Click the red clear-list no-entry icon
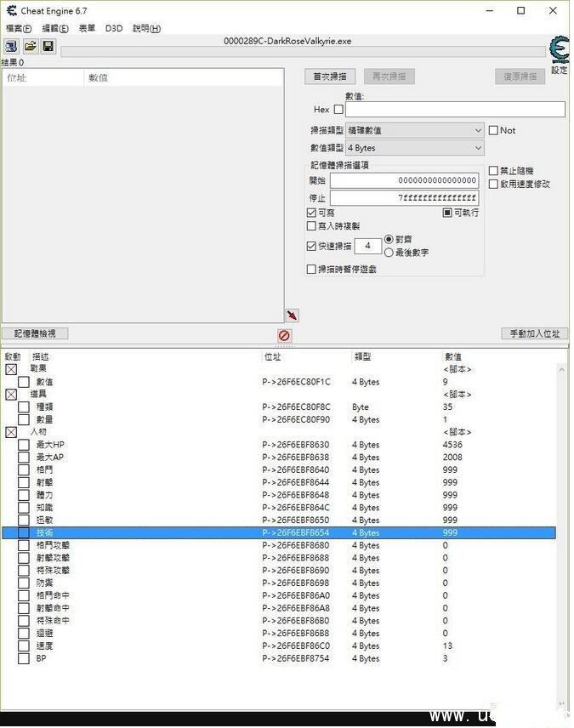The width and height of the screenshot is (574, 728). (284, 336)
